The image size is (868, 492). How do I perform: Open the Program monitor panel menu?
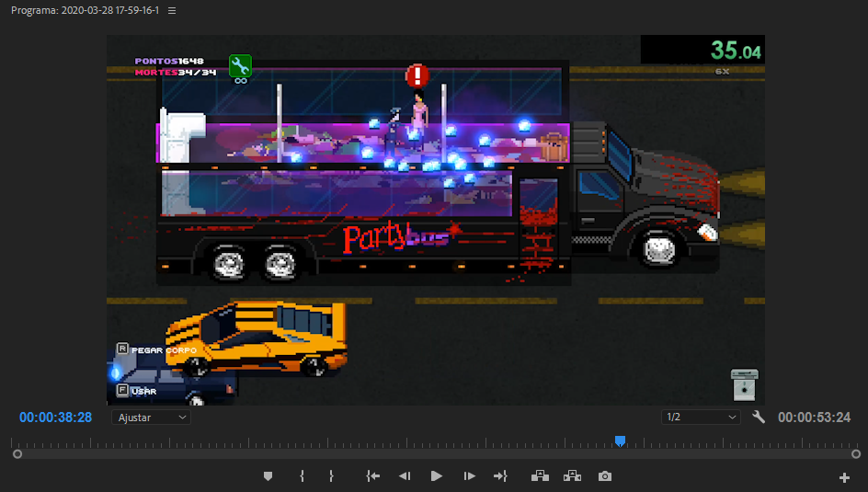point(172,10)
